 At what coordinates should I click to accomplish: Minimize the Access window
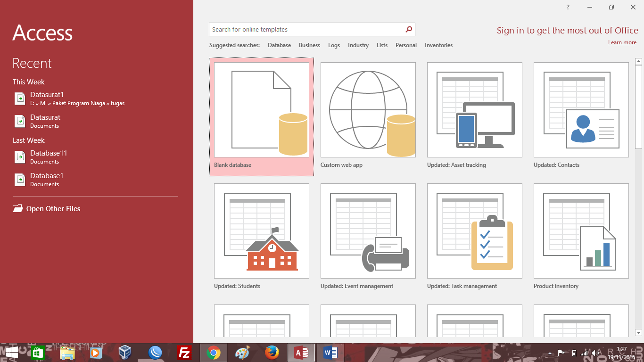(x=590, y=7)
